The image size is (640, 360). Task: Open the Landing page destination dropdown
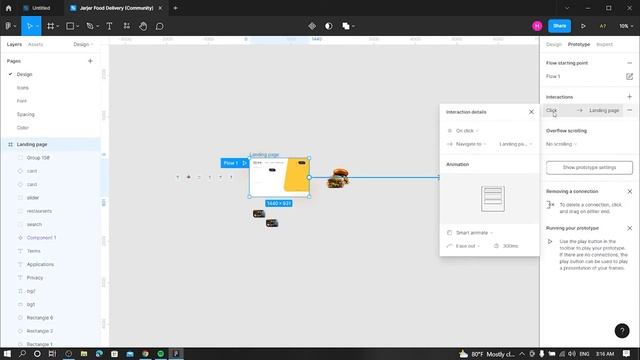point(516,144)
